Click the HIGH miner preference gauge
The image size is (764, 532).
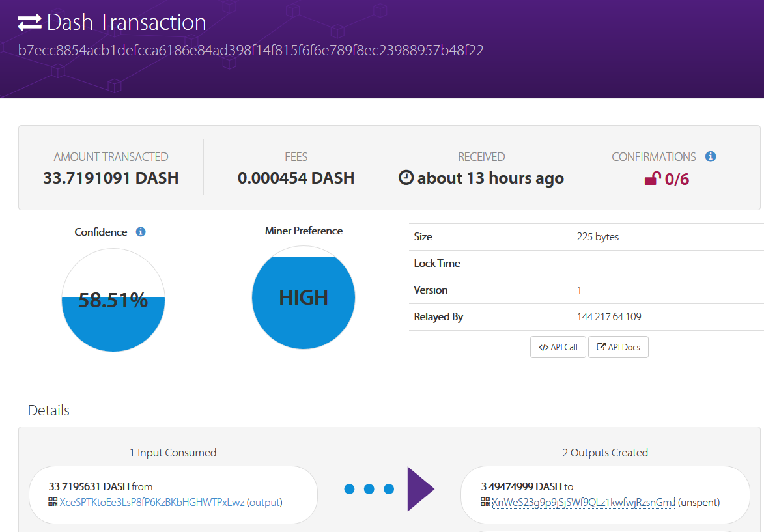coord(304,298)
